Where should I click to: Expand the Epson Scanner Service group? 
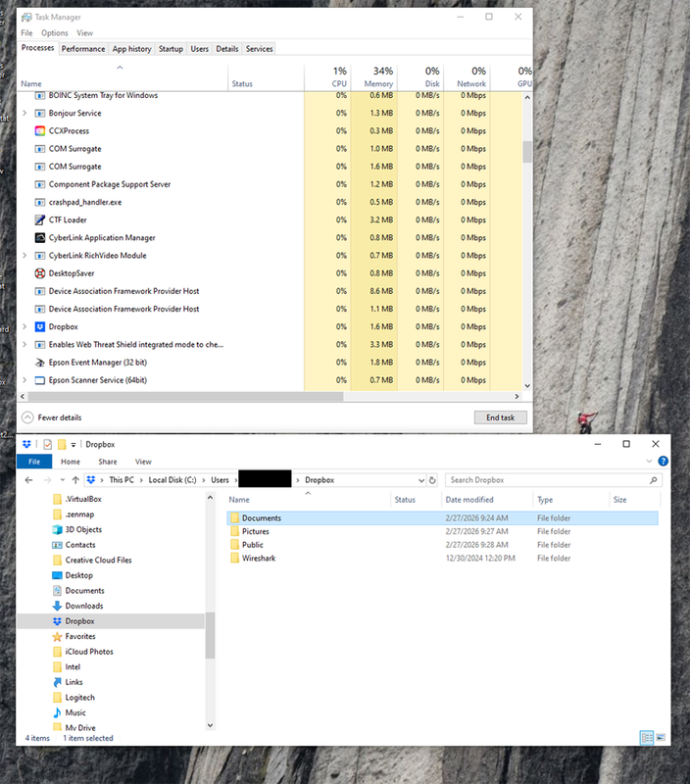25,380
